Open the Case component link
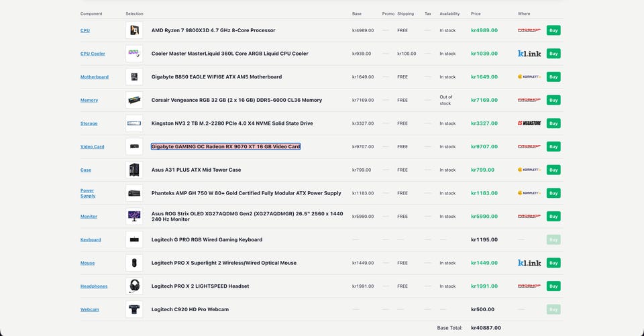The image size is (644, 336). point(86,170)
